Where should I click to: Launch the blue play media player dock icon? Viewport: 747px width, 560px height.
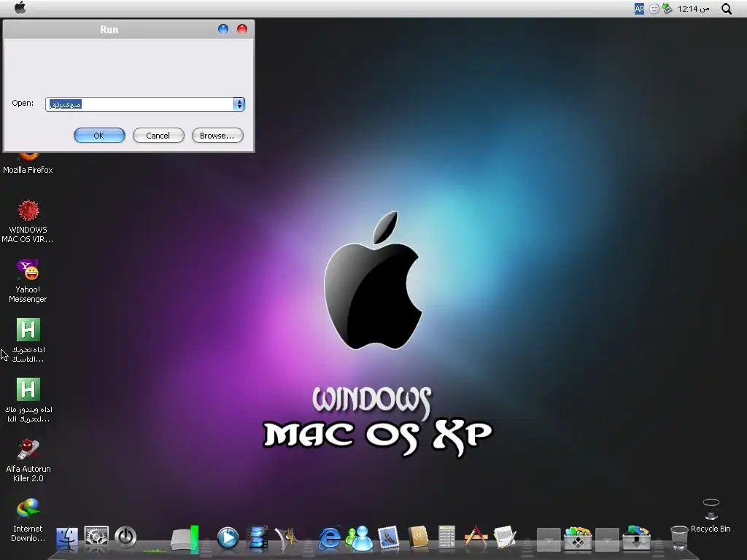tap(228, 537)
